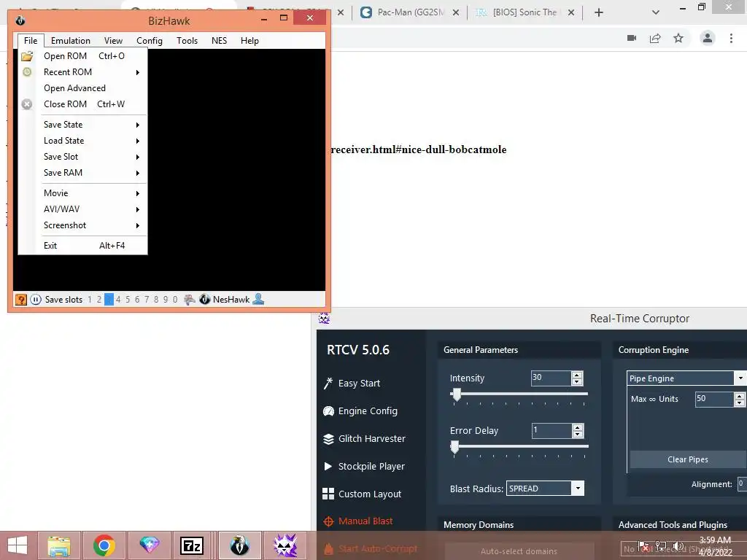Select highlighted save slot 3
The width and height of the screenshot is (747, 560).
109,300
